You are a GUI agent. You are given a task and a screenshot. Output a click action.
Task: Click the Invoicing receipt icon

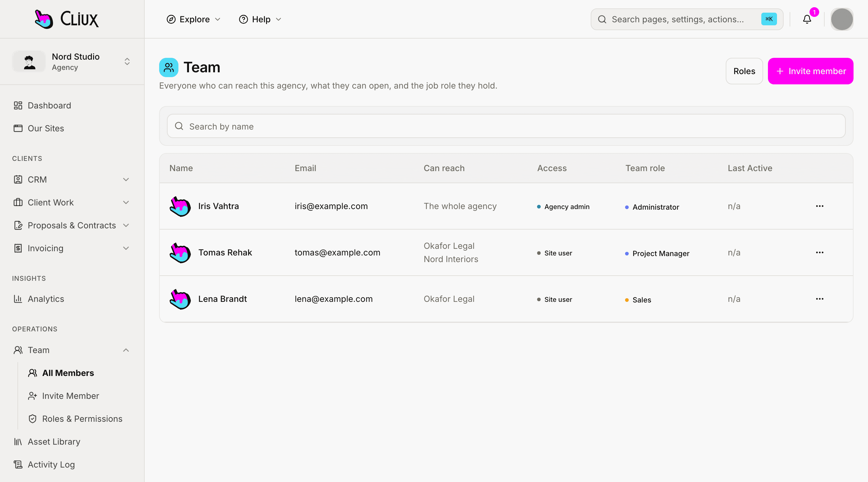[18, 248]
